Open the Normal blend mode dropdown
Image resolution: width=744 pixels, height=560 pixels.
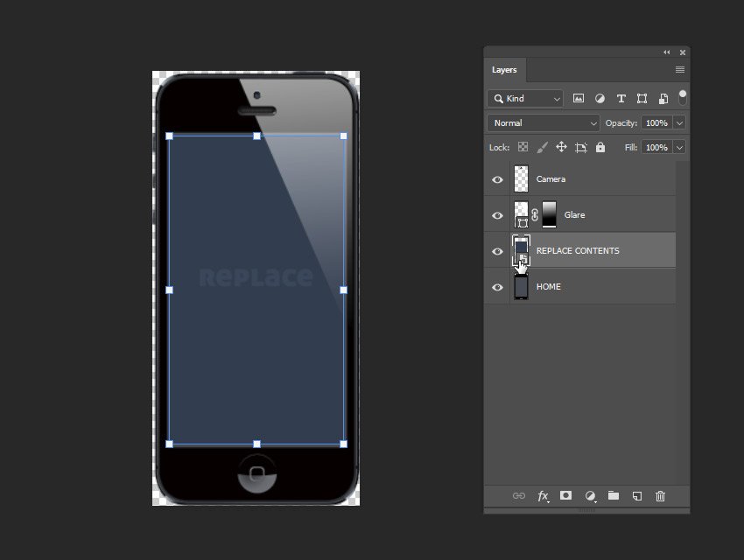click(544, 123)
